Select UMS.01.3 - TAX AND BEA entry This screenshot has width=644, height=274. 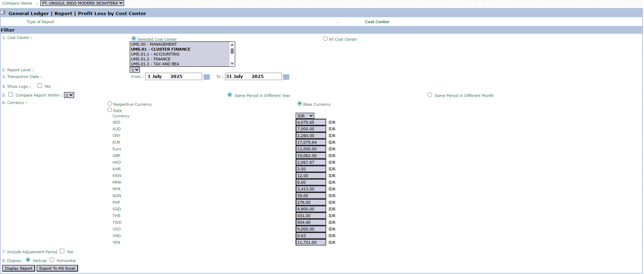[155, 64]
